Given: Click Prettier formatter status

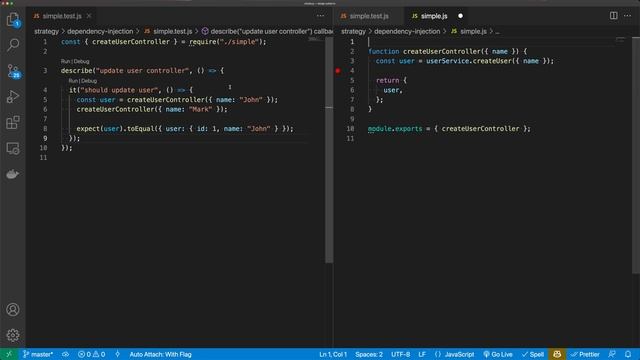Looking at the screenshot, I should 585,354.
